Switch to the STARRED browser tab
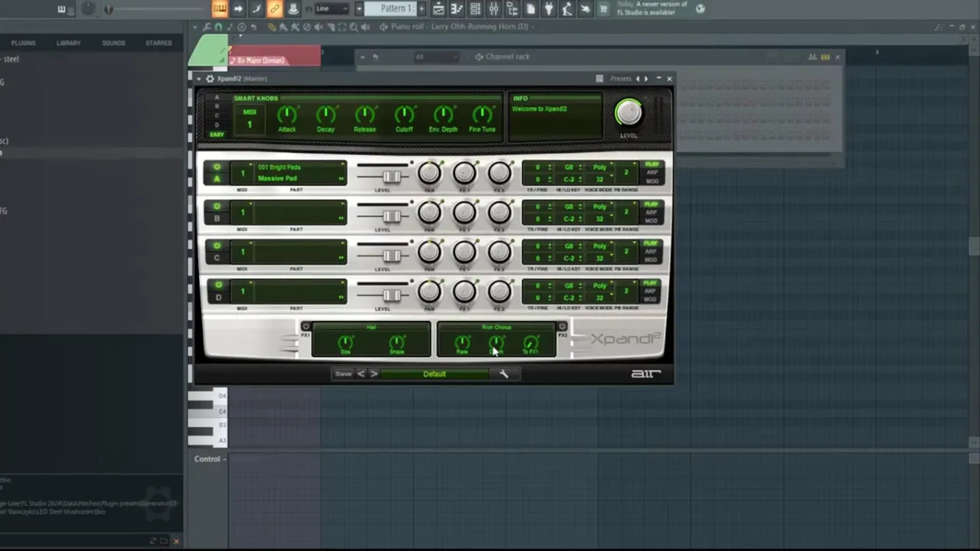 [x=158, y=43]
